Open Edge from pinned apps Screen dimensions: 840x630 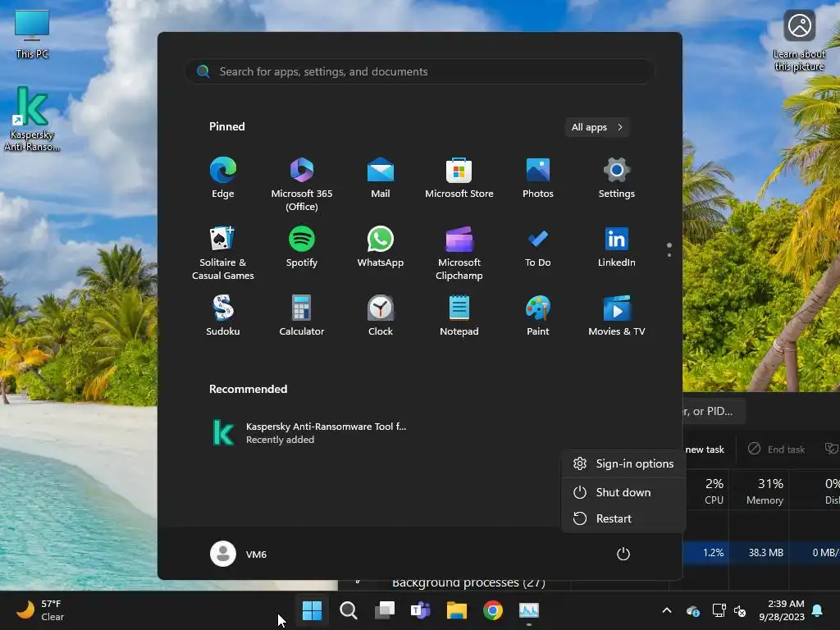click(x=223, y=178)
